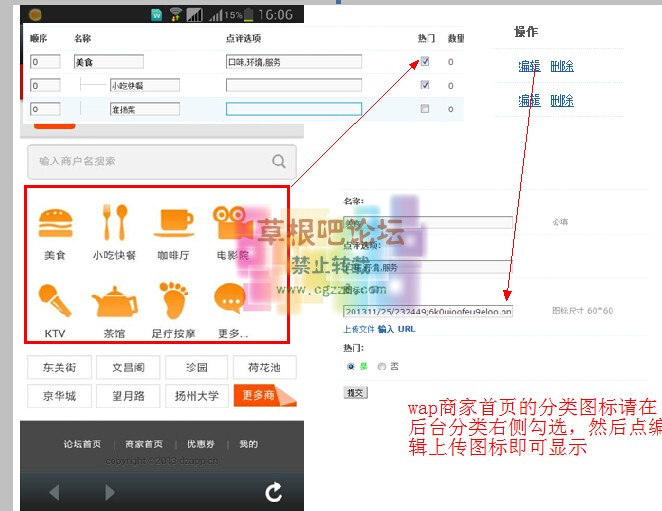Viewport: 662px width, 511px height.
Task: Uncheck 热门 for the 小吃快餐 row
Action: pos(425,85)
